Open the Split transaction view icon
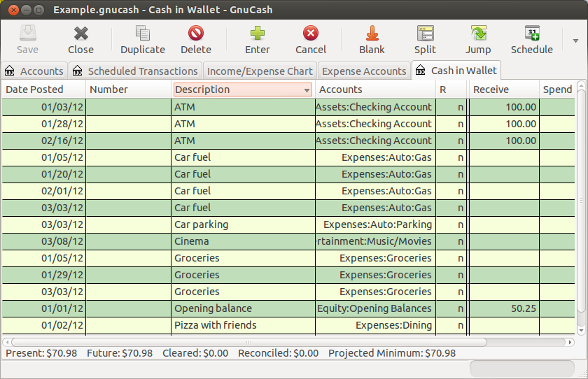Viewport: 588px width, 379px height. click(426, 33)
